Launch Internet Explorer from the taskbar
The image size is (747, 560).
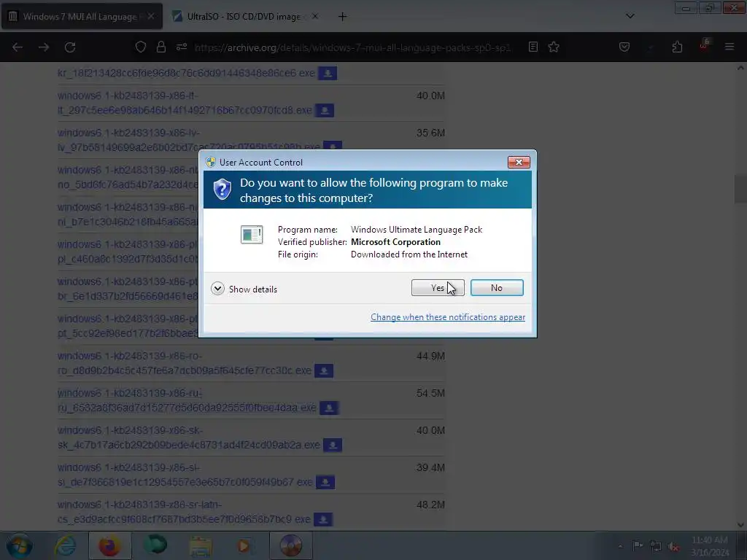point(66,546)
